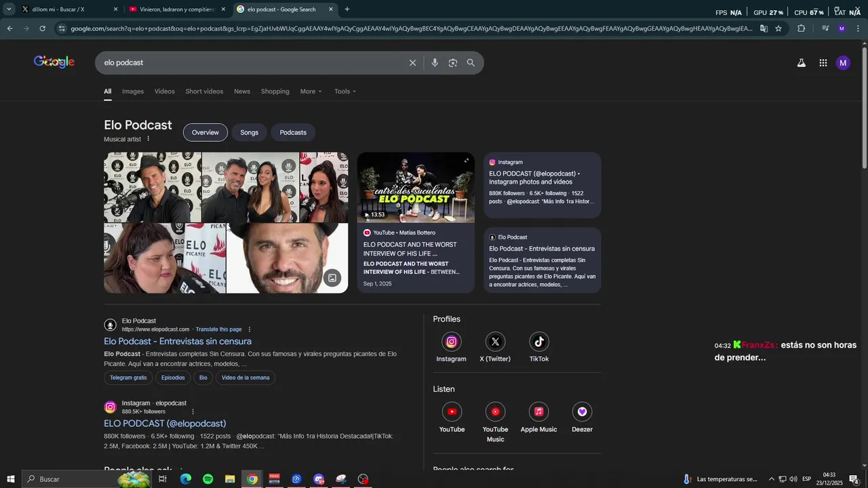Open Instagram profile icon
Screen dimensions: 868x488
(451, 342)
